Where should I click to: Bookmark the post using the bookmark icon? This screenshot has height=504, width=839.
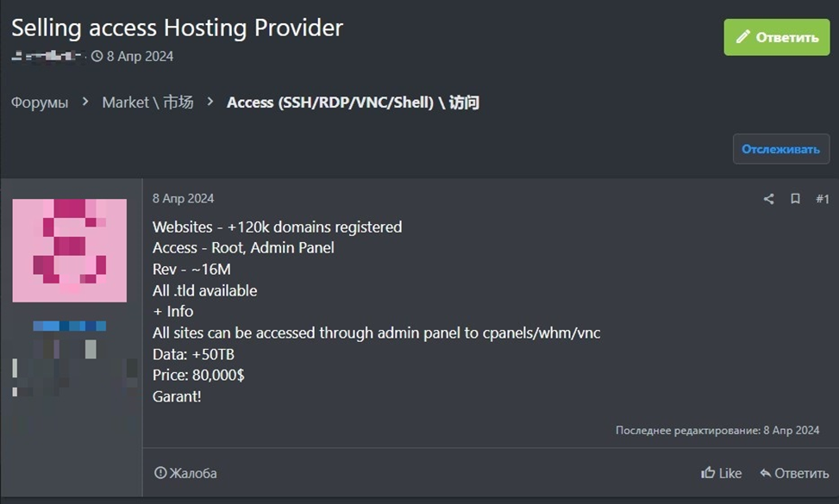click(795, 199)
